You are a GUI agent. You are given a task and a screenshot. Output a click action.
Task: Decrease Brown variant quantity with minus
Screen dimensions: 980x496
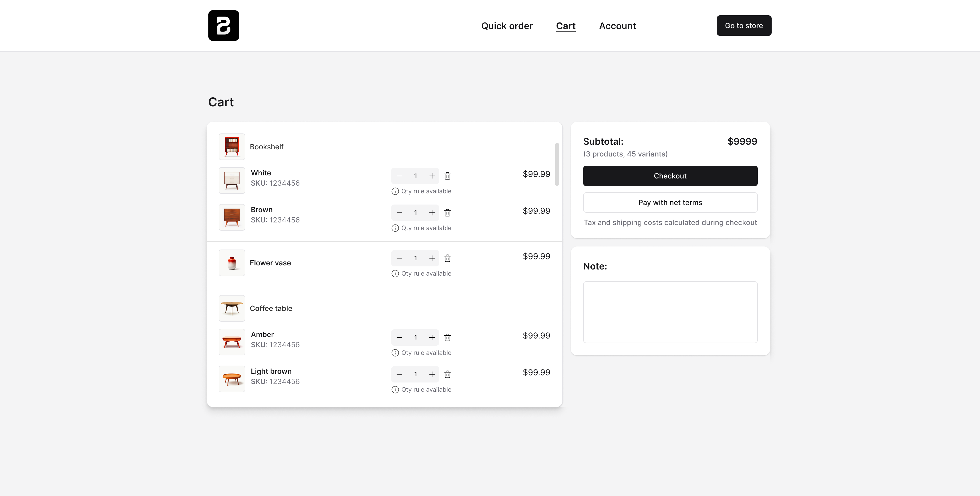[399, 213]
